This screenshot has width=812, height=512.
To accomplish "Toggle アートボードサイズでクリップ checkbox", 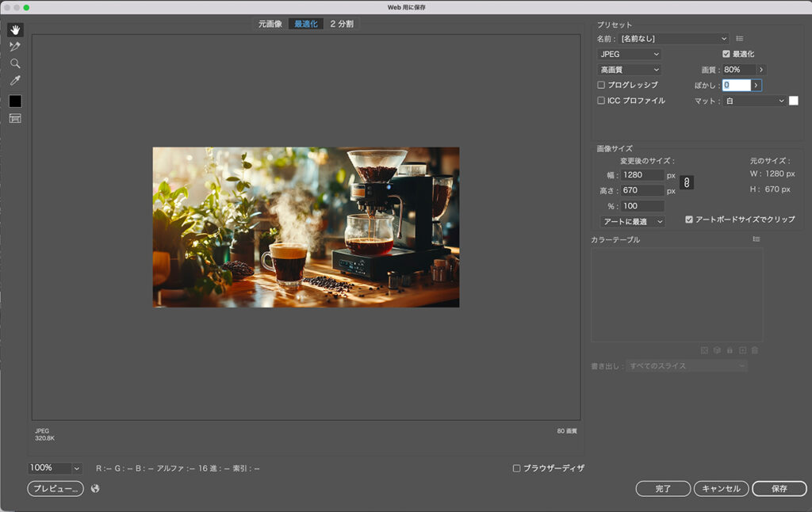I will tap(689, 220).
